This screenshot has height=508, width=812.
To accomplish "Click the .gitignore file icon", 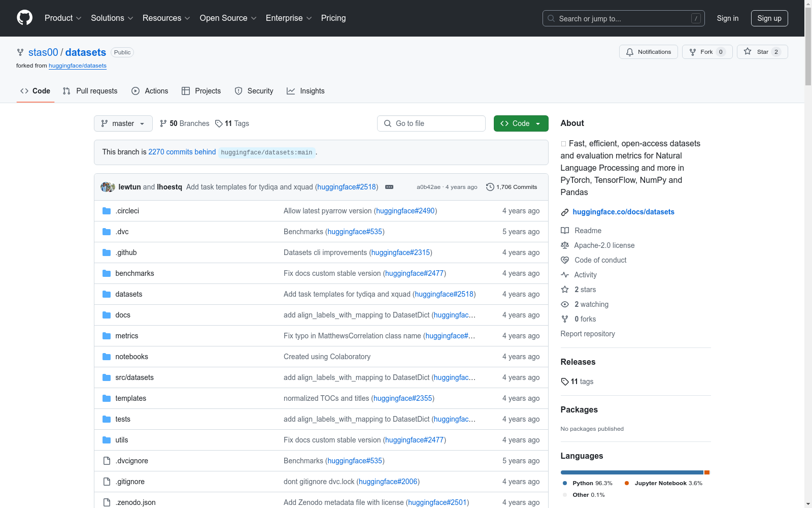I will [x=107, y=482].
